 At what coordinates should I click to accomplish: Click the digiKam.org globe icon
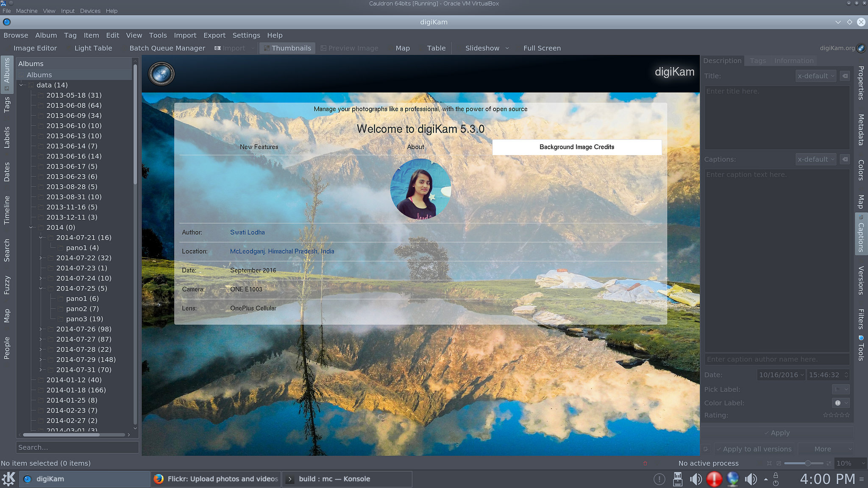[861, 48]
